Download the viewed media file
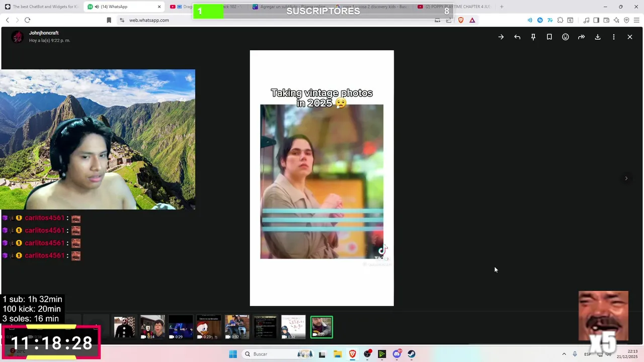Viewport: 644px width, 362px height. 598,37
